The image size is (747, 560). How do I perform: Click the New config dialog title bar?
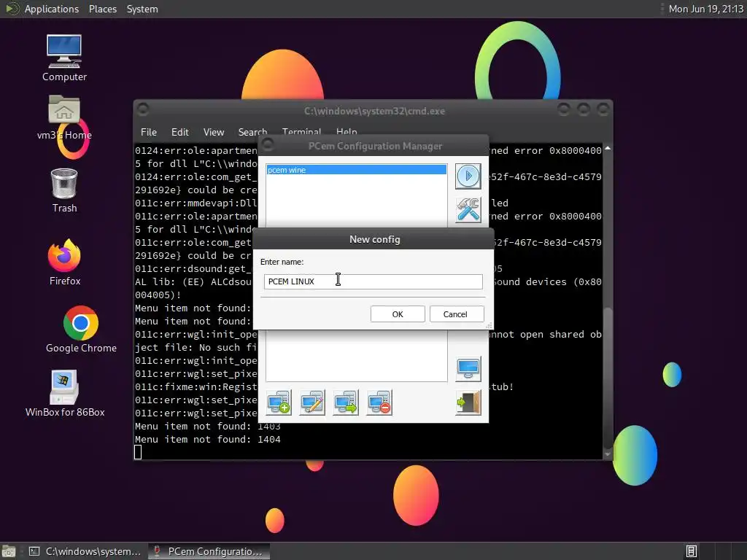point(374,239)
